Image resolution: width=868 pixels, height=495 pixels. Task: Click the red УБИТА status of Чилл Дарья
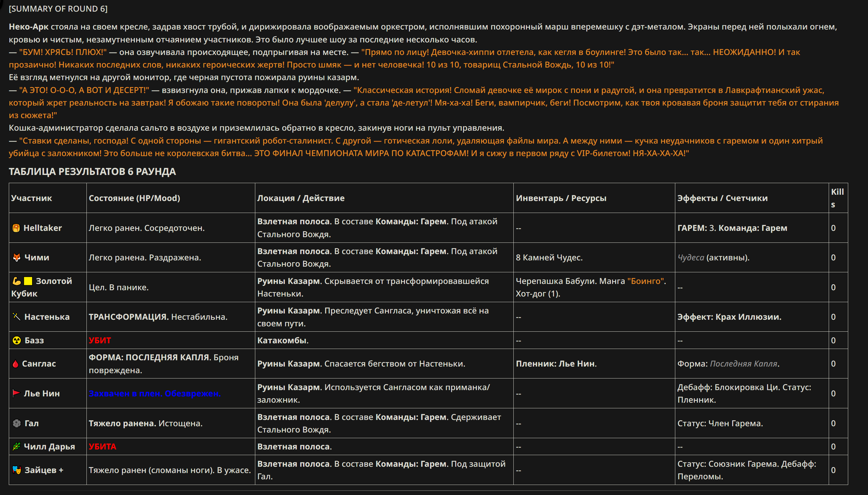(x=102, y=446)
